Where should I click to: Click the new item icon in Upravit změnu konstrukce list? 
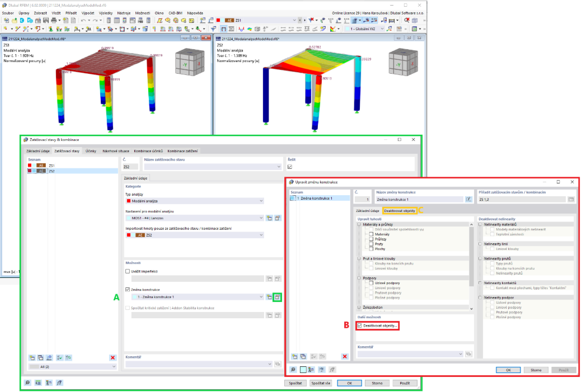[294, 356]
